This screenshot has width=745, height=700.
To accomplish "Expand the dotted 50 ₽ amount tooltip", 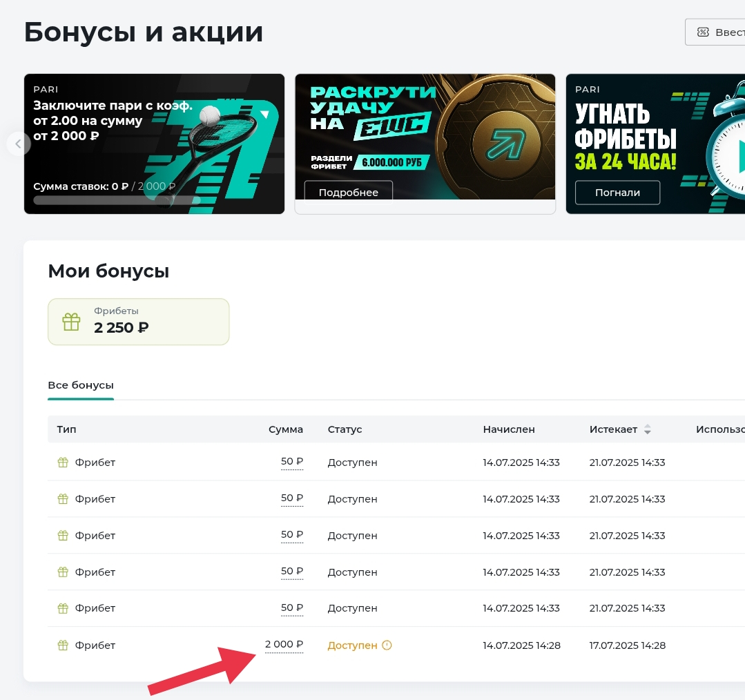I will (292, 462).
